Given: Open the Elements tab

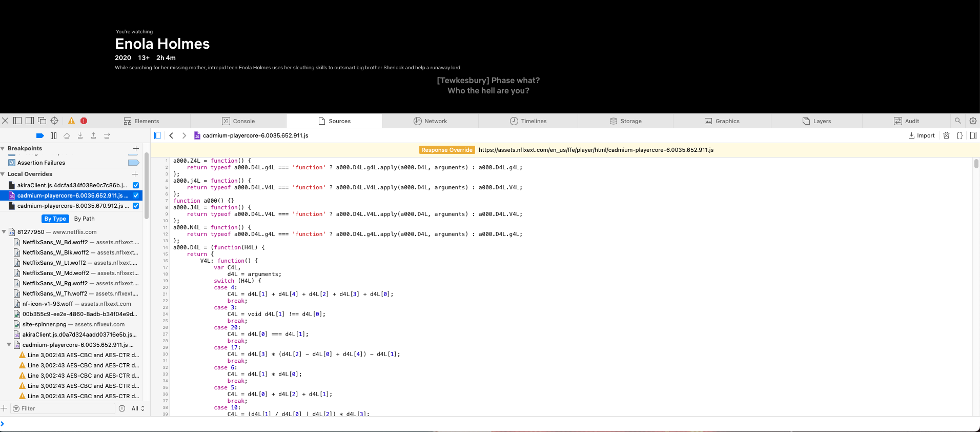Looking at the screenshot, I should tap(141, 121).
